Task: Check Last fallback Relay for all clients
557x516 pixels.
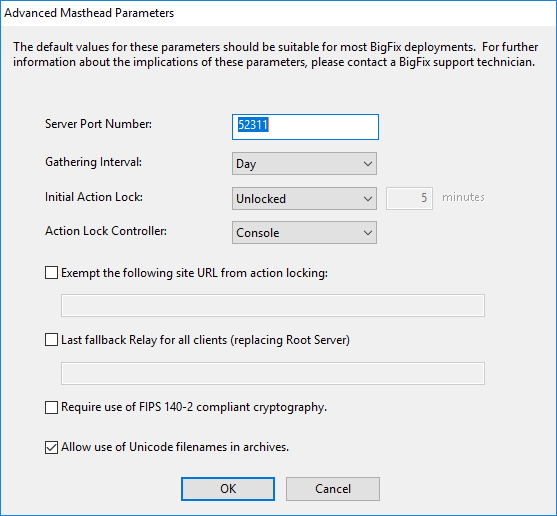Action: pos(52,340)
